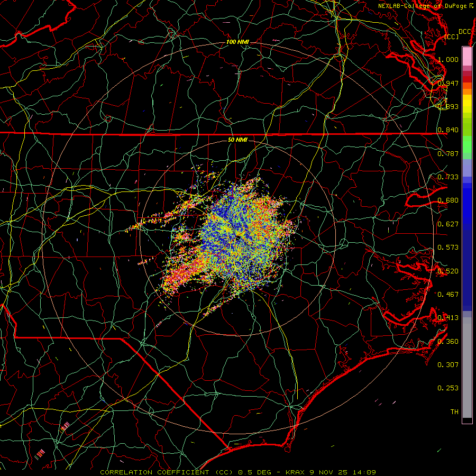Image resolution: width=476 pixels, height=476 pixels.
Task: Click the 0.680 scale value
Action: (448, 200)
